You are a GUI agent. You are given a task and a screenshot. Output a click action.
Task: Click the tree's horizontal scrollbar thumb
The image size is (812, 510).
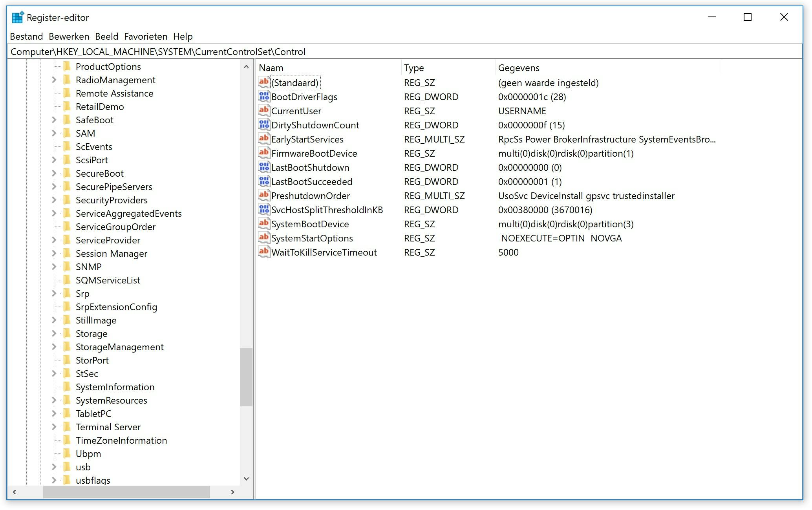126,492
